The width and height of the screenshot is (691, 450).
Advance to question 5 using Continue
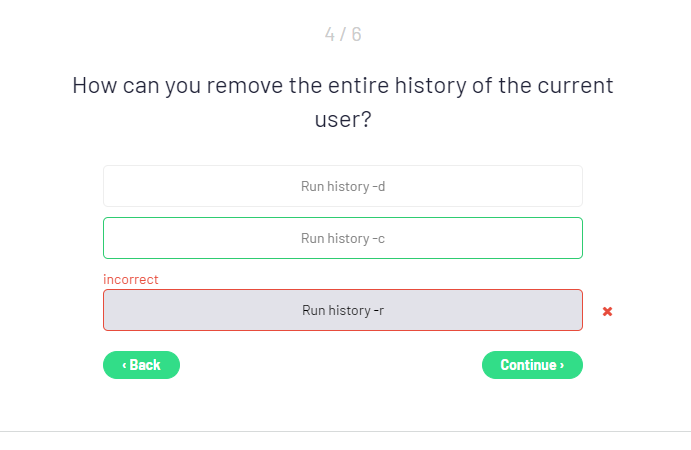click(532, 365)
